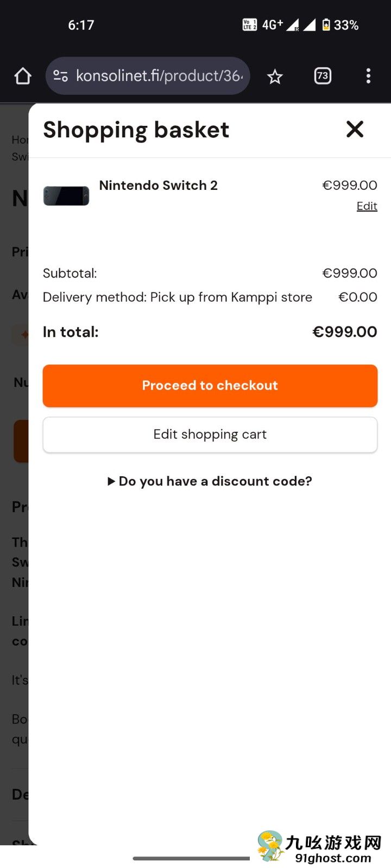Click the Edit shopping cart button

pos(210,435)
